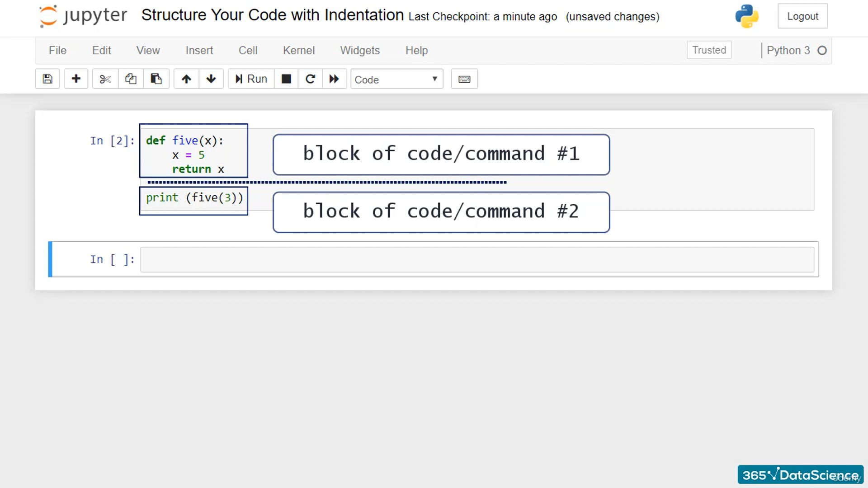Restart the kernel with the circular arrow
The height and width of the screenshot is (488, 868).
pos(310,79)
